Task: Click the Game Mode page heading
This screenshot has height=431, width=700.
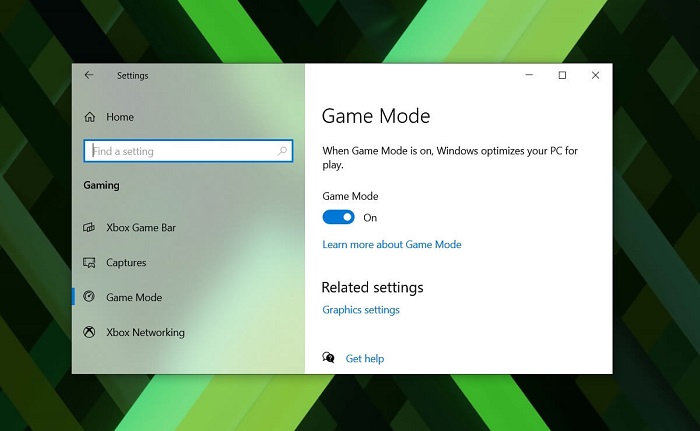Action: (x=376, y=116)
